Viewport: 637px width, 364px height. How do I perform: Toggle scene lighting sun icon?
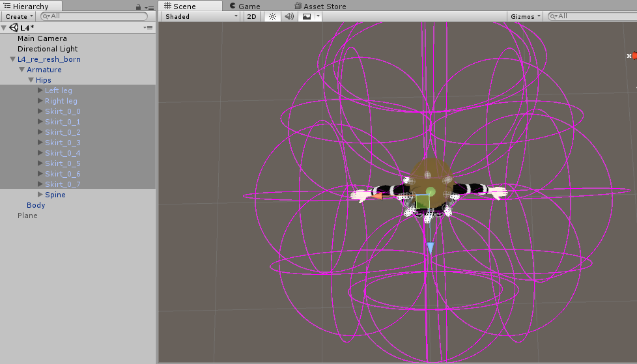tap(272, 16)
